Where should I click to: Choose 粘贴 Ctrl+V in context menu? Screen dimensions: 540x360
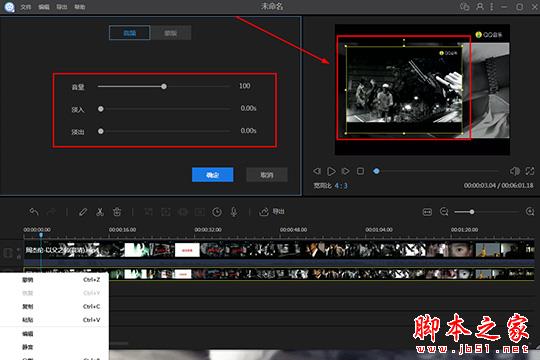click(x=54, y=320)
